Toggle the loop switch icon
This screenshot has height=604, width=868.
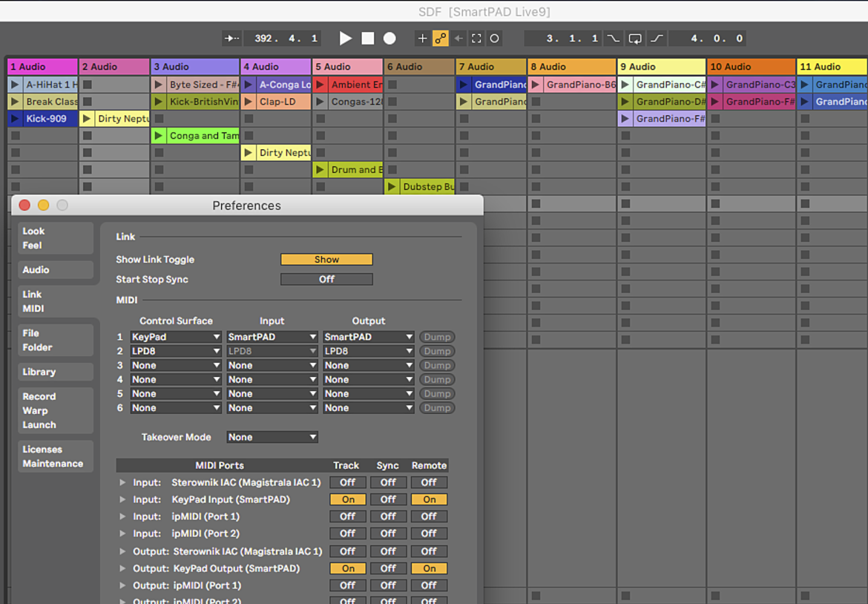[635, 38]
